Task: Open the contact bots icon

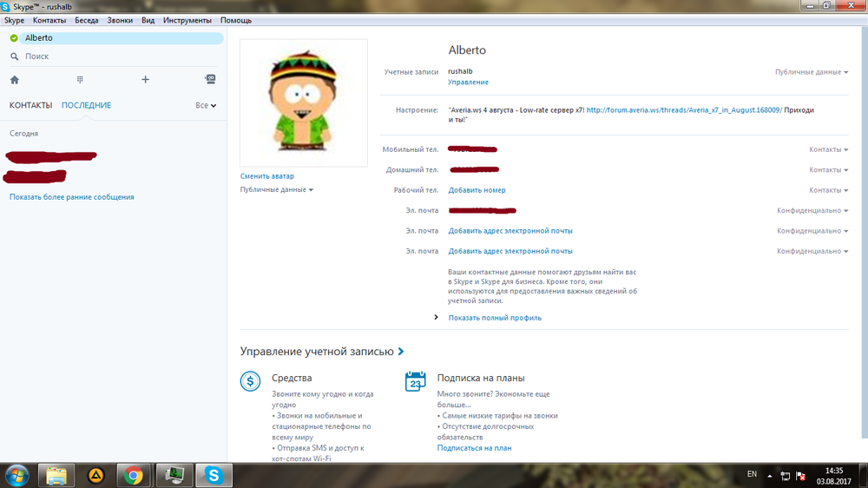Action: 210,79
